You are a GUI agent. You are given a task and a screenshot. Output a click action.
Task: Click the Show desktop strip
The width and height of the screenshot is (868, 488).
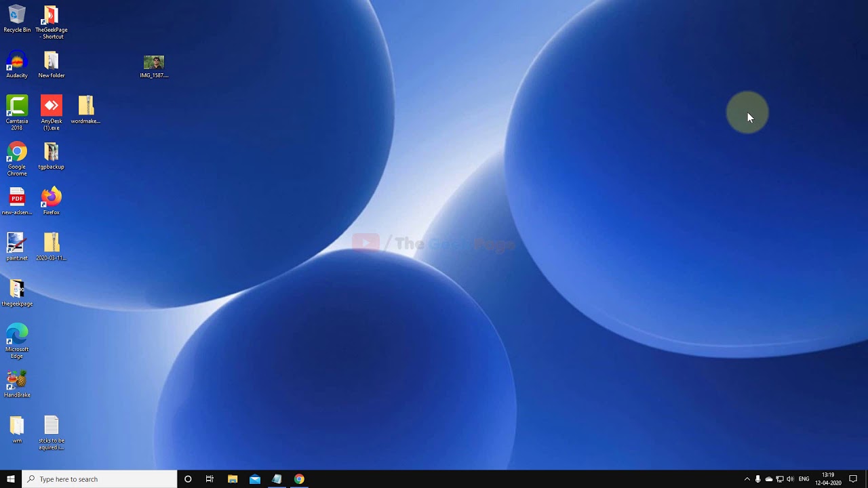click(x=866, y=479)
